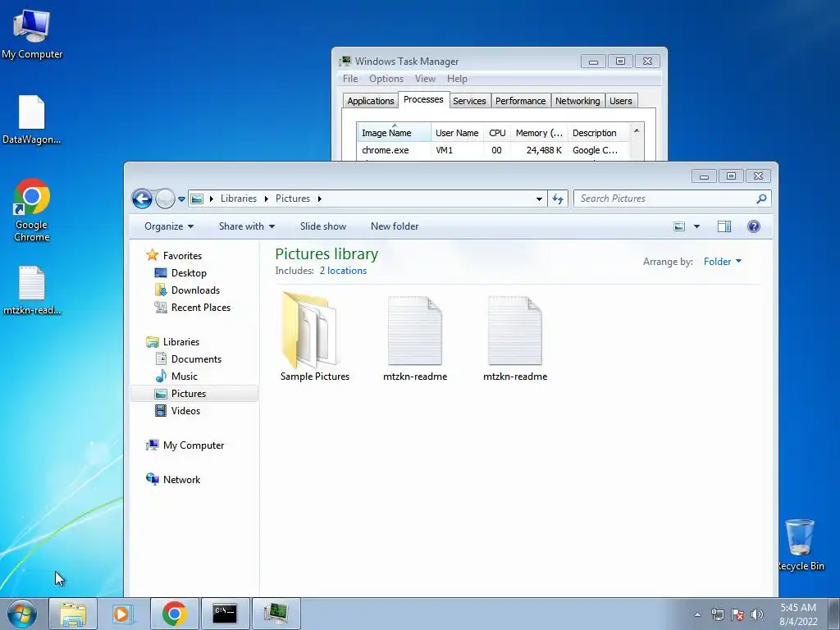Open the Command Prompt taskbar button
840x630 pixels.
(225, 614)
